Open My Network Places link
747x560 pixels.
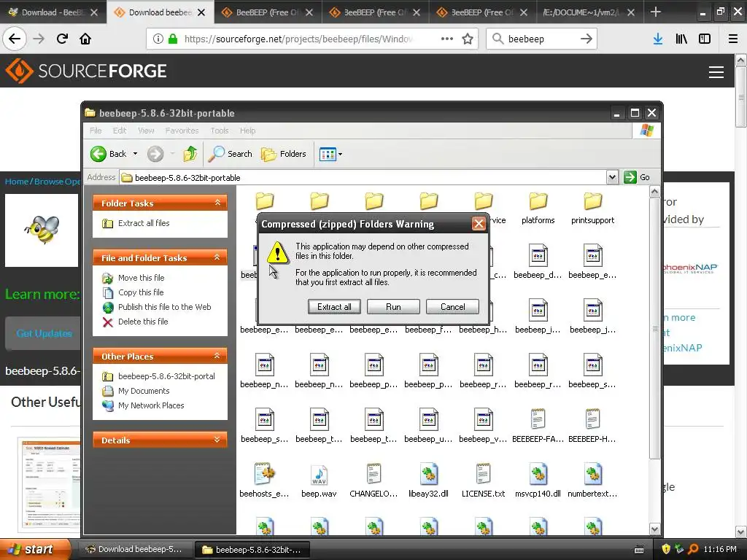[x=150, y=405]
